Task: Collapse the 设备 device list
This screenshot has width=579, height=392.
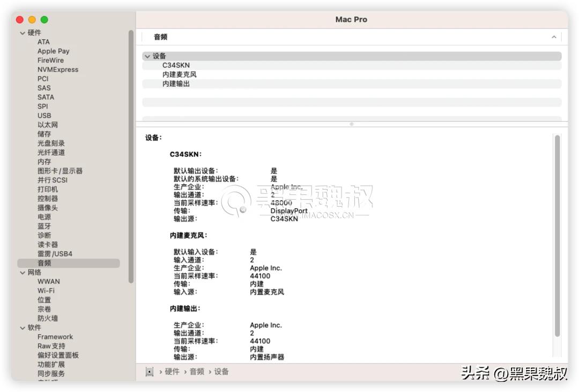Action: click(x=147, y=56)
